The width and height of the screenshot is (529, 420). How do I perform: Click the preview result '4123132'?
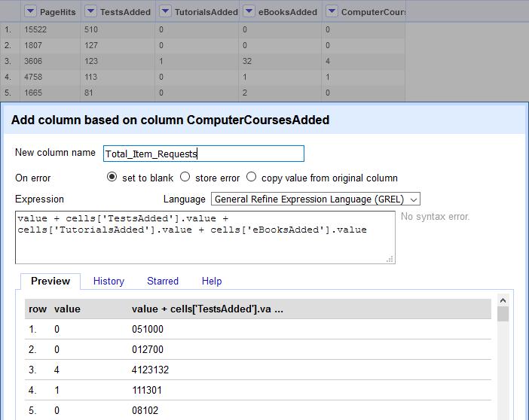pos(150,370)
